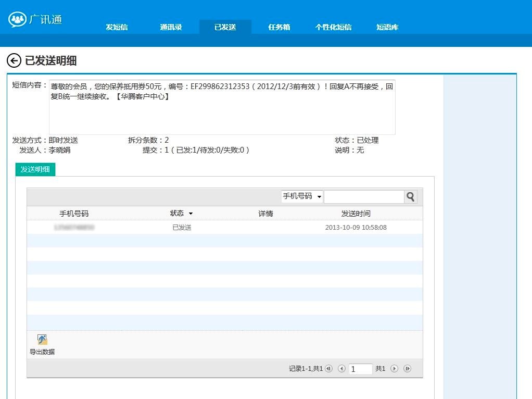532x399 pixels.
Task: Click the 广讯通 logo icon
Action: tap(18, 20)
